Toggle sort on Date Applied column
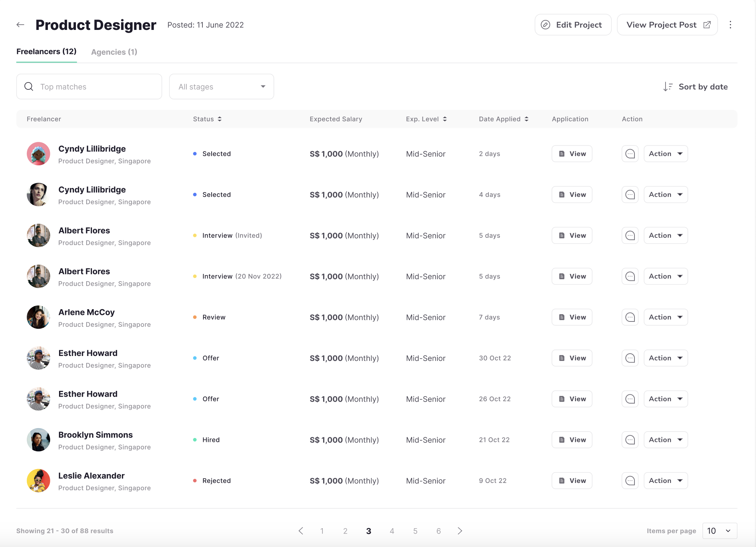Screen dimensions: 756x547 click(x=526, y=119)
